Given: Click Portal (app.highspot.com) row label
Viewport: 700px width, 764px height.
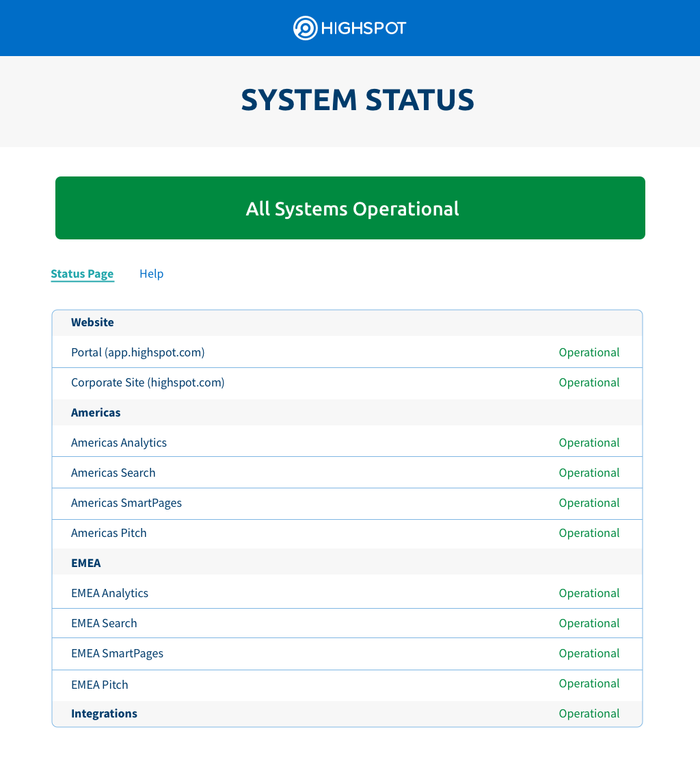Looking at the screenshot, I should (x=138, y=352).
